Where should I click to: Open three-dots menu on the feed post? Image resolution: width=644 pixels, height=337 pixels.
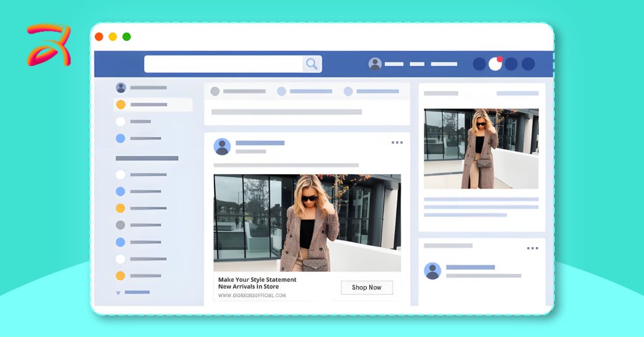pos(397,143)
